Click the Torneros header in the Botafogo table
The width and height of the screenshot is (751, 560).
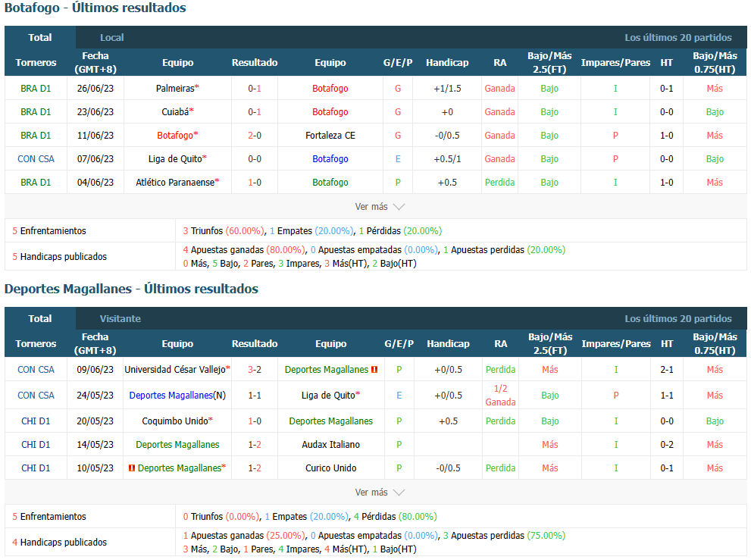tap(36, 62)
